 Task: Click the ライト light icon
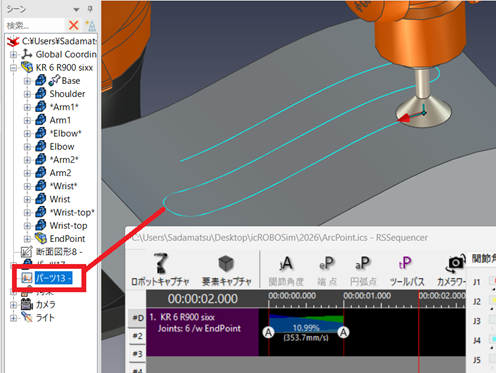point(27,317)
